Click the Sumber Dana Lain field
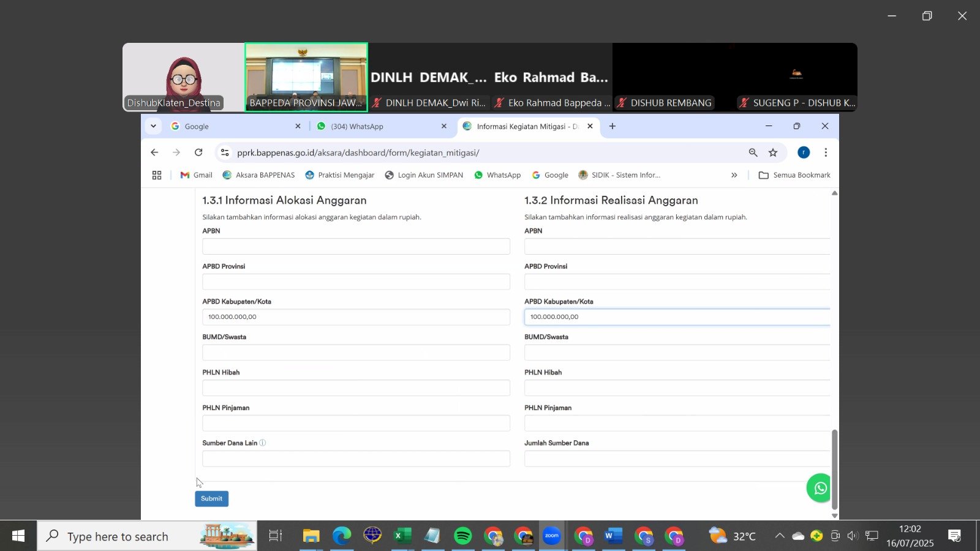 [356, 459]
